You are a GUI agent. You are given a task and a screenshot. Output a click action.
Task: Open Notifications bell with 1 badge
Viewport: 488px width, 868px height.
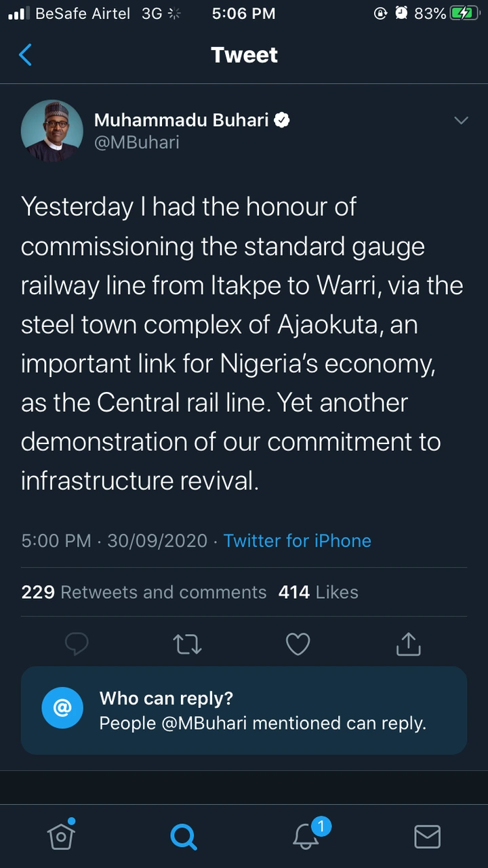[306, 837]
